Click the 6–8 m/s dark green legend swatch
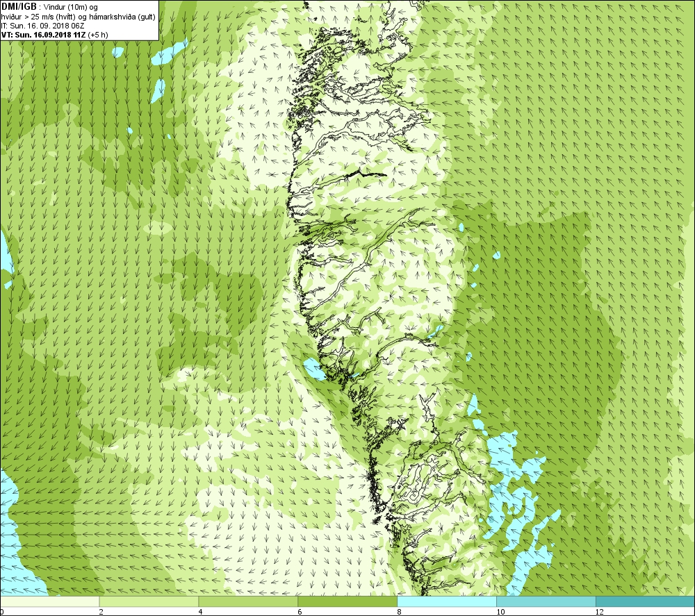Viewport: 695px width, 616px height. (347, 601)
